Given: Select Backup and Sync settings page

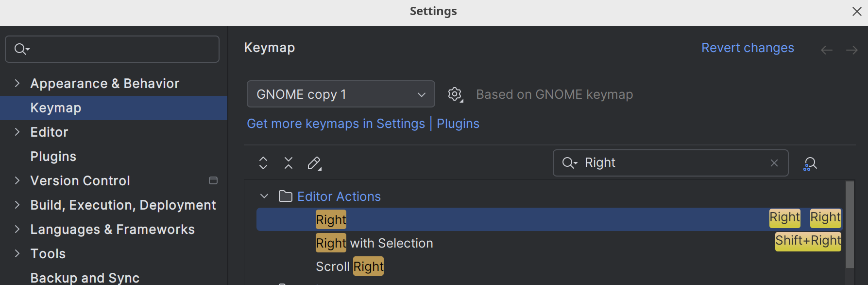Looking at the screenshot, I should click(x=85, y=278).
